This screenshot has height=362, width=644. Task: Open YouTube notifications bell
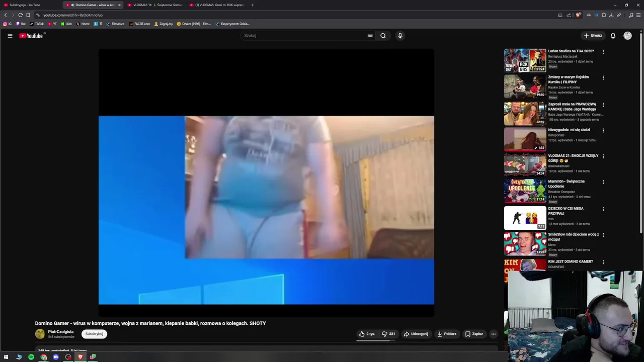[613, 36]
